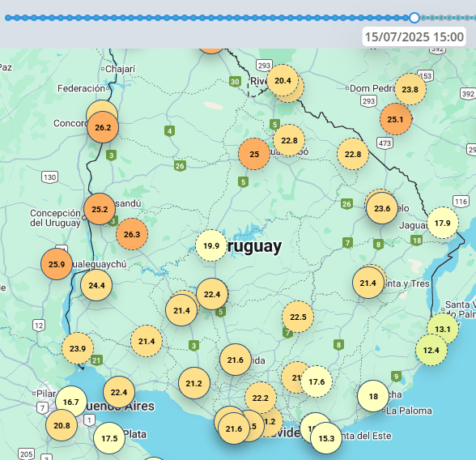Jump to the first timeline dot
The image size is (476, 460).
point(8,18)
